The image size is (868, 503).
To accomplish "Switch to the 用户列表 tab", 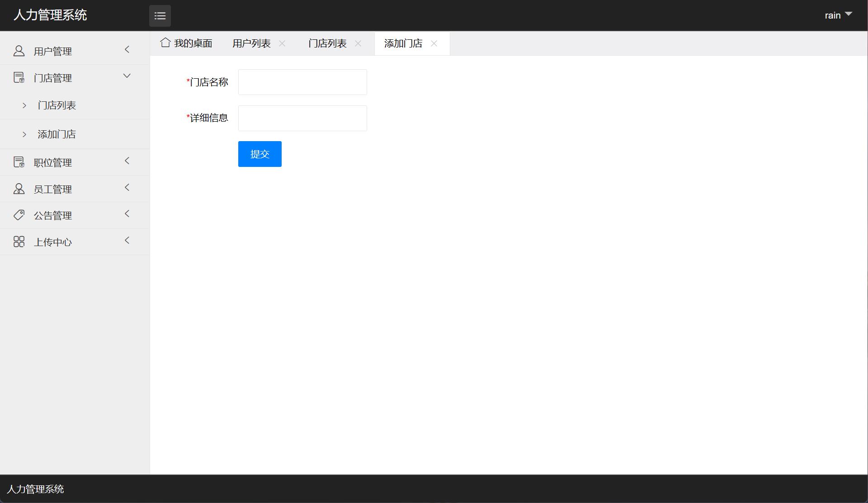I will coord(251,43).
